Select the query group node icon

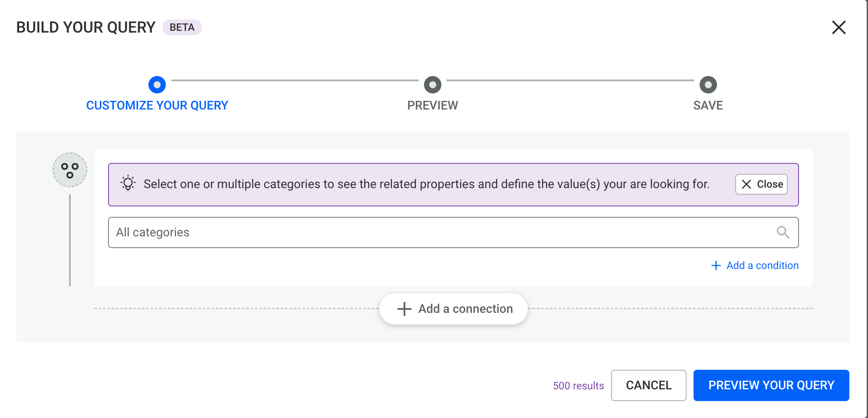coord(69,170)
